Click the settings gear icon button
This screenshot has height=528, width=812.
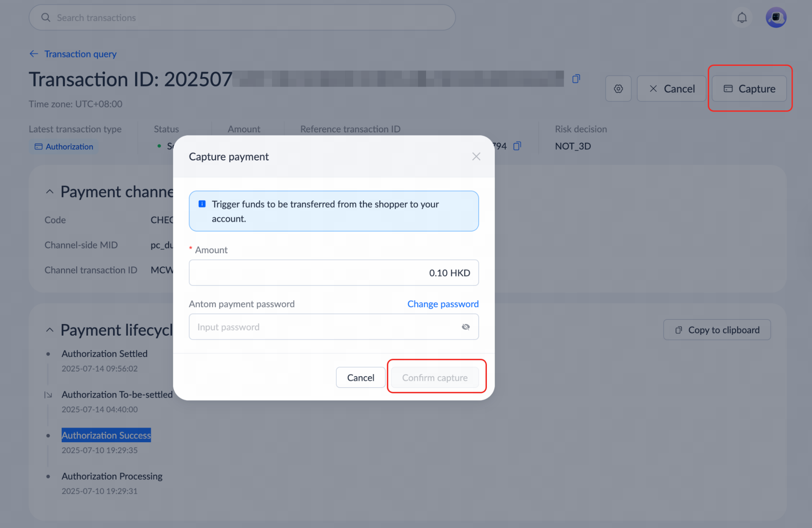(618, 89)
